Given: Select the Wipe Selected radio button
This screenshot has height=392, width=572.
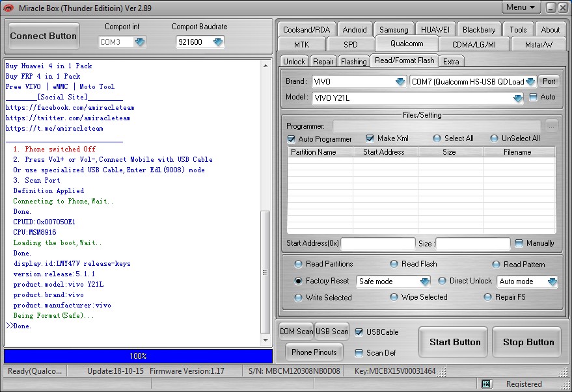Looking at the screenshot, I should (394, 297).
